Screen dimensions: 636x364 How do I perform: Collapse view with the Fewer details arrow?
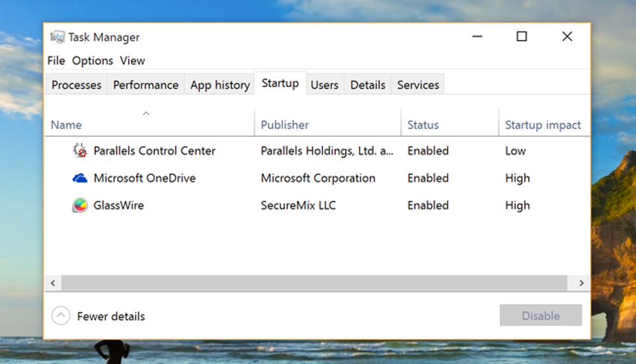61,315
